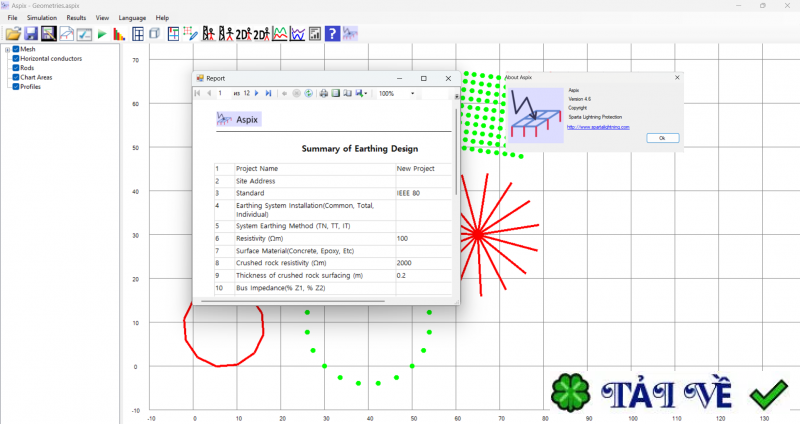Click the save floppy disk icon
The width and height of the screenshot is (800, 424).
point(30,34)
